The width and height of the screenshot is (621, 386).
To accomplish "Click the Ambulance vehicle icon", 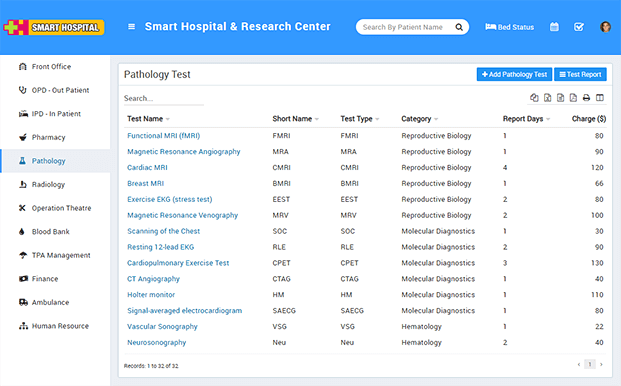I will tap(23, 302).
